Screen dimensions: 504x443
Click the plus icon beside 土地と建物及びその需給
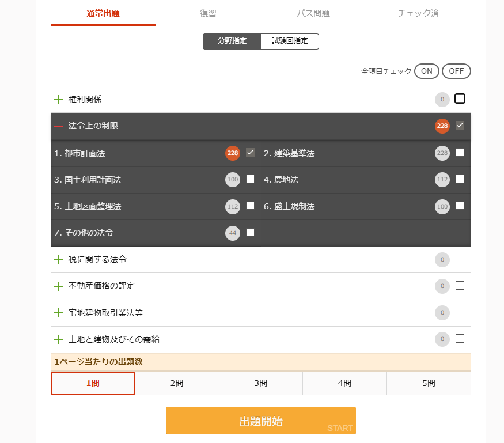coord(58,339)
